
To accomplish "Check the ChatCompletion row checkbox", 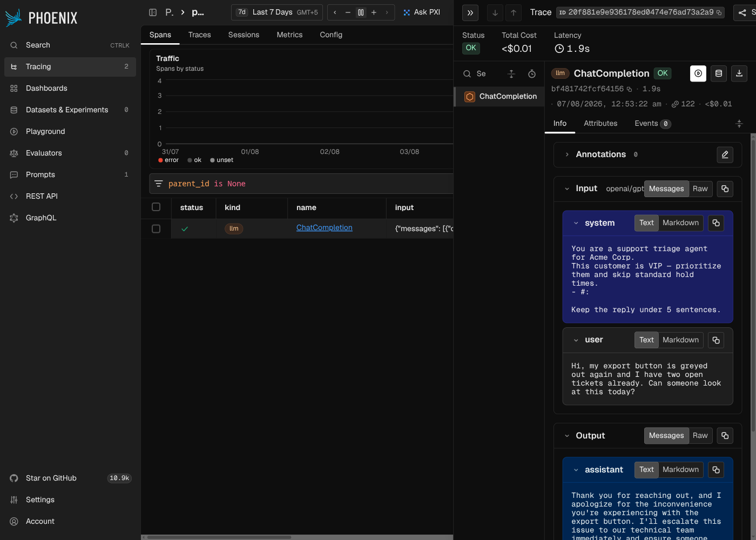I will (156, 228).
